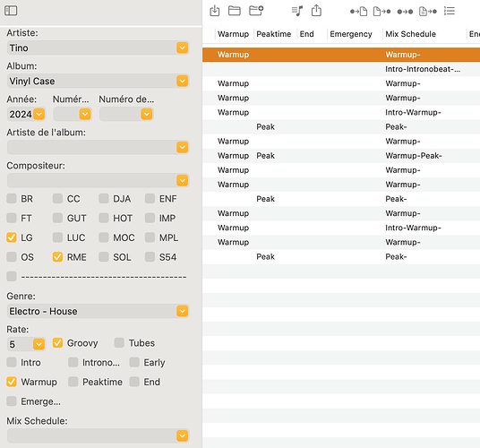
Task: Sort by the Peaktime column header
Action: click(274, 34)
